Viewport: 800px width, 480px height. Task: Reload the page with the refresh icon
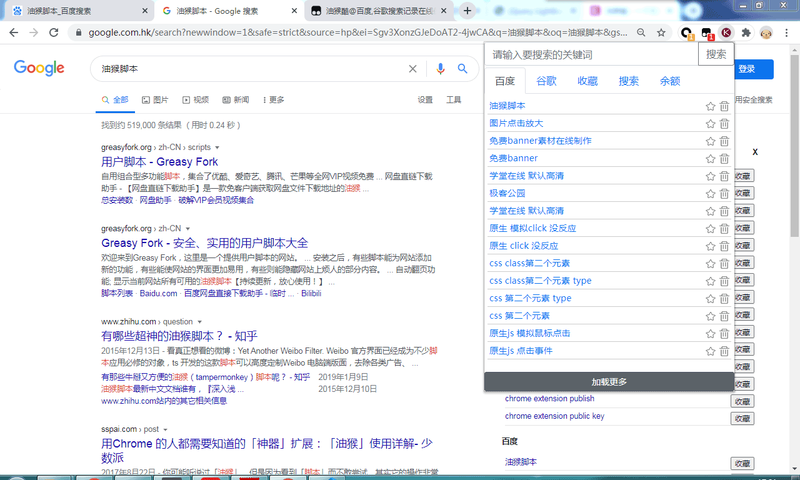(x=54, y=33)
